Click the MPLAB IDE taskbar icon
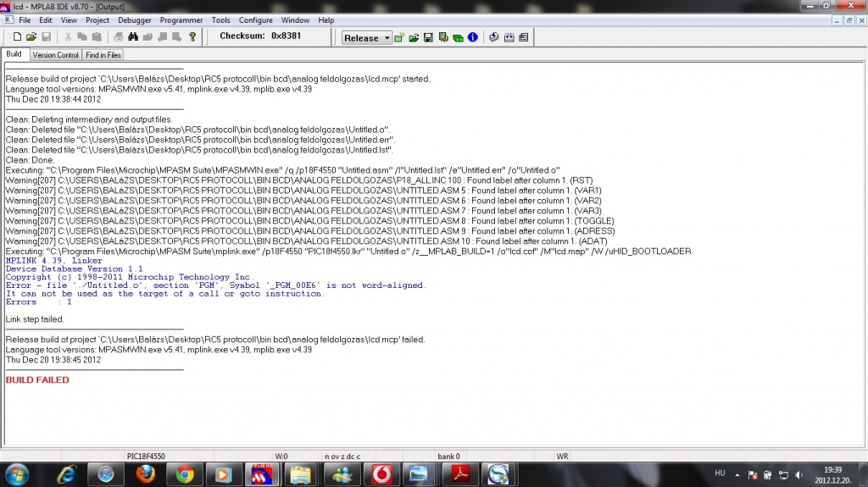The height and width of the screenshot is (487, 868). 262,475
